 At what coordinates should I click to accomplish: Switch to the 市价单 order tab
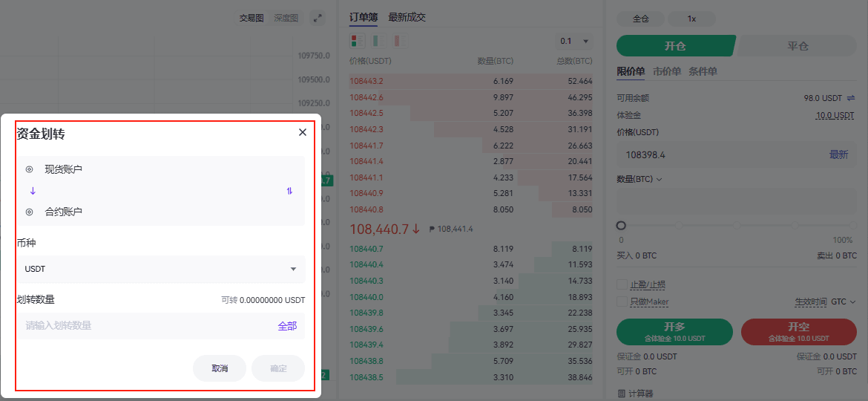click(x=666, y=72)
